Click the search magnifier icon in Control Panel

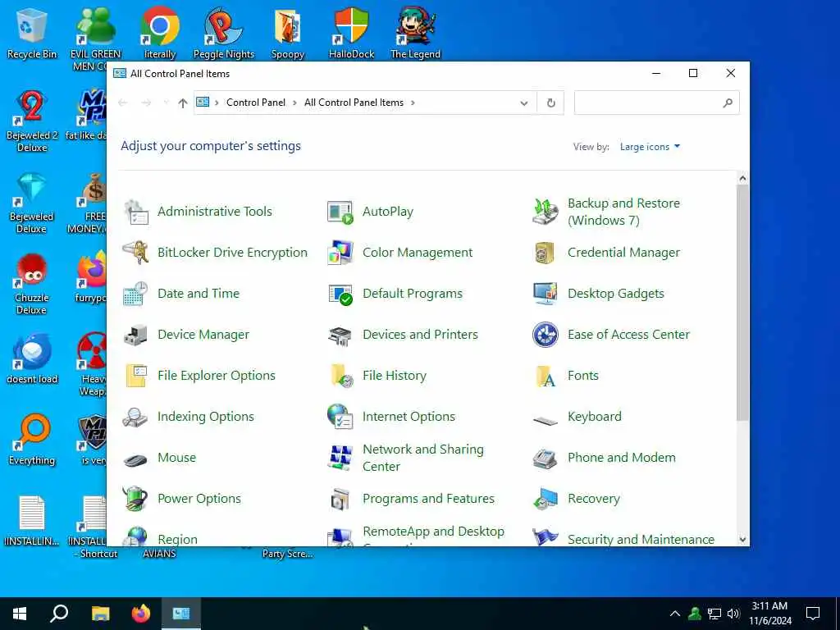pos(728,103)
